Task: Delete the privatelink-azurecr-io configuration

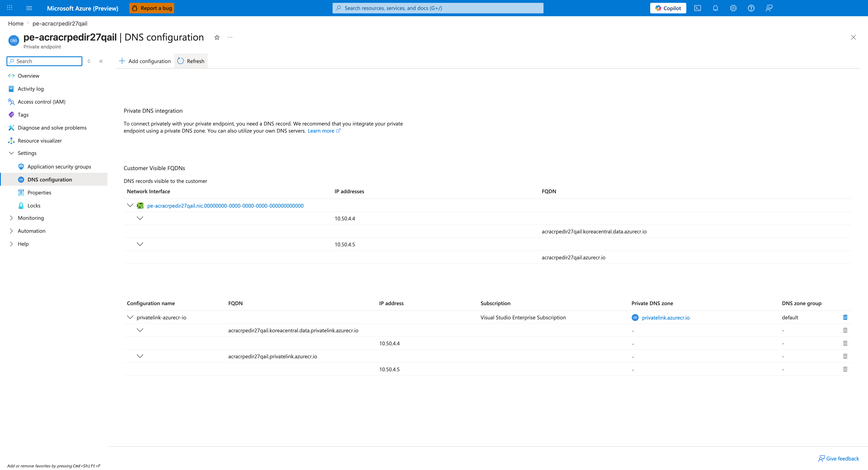Action: tap(845, 317)
